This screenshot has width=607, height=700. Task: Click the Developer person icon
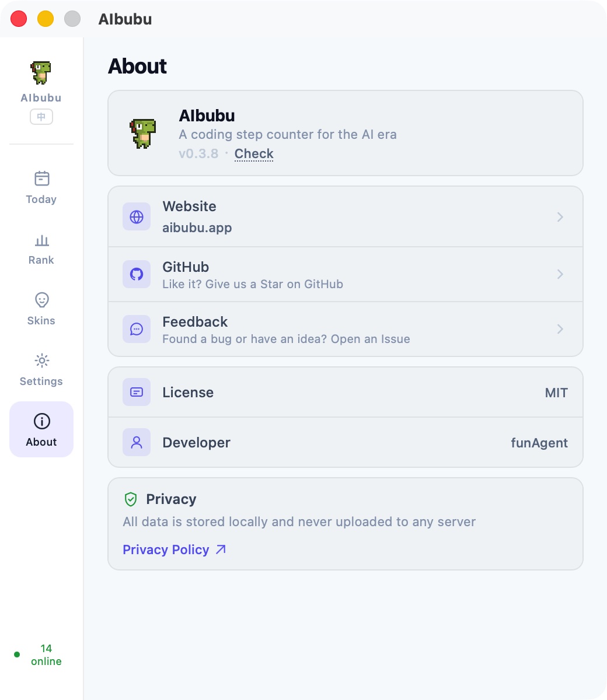point(136,442)
